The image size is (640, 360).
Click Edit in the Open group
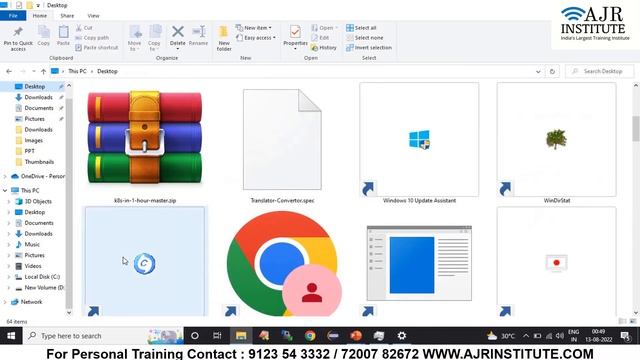tap(320, 38)
